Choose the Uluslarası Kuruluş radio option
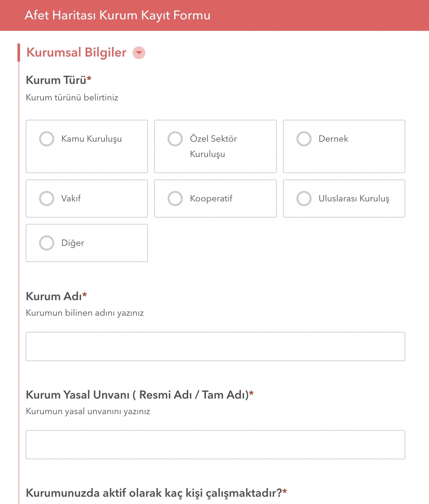The width and height of the screenshot is (429, 504). click(304, 199)
